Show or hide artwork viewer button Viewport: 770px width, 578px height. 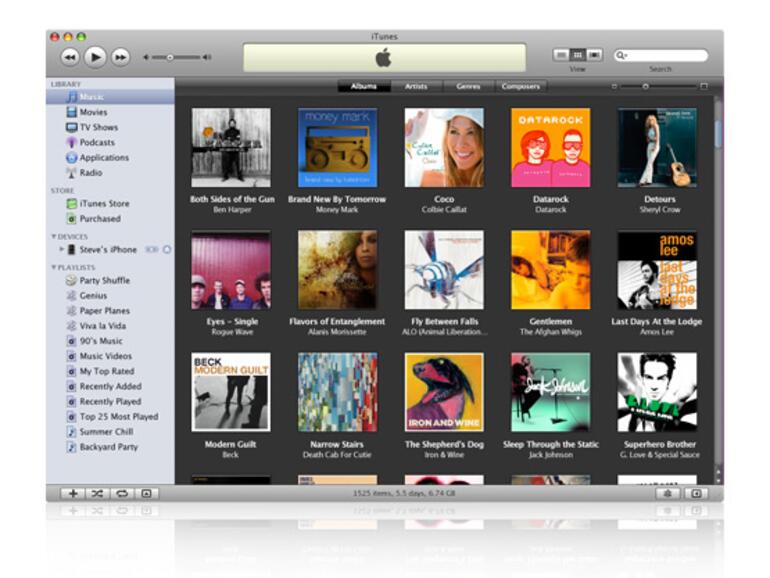point(146,494)
